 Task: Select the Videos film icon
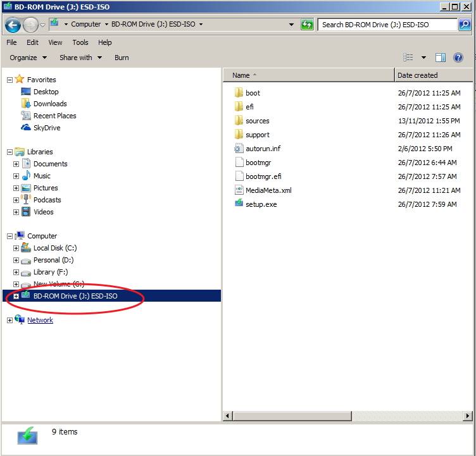(x=26, y=212)
